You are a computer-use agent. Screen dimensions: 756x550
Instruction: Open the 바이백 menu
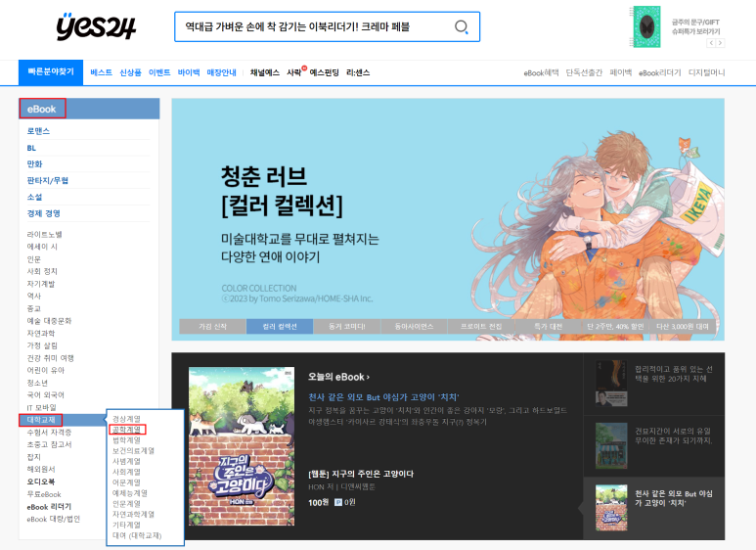[189, 72]
